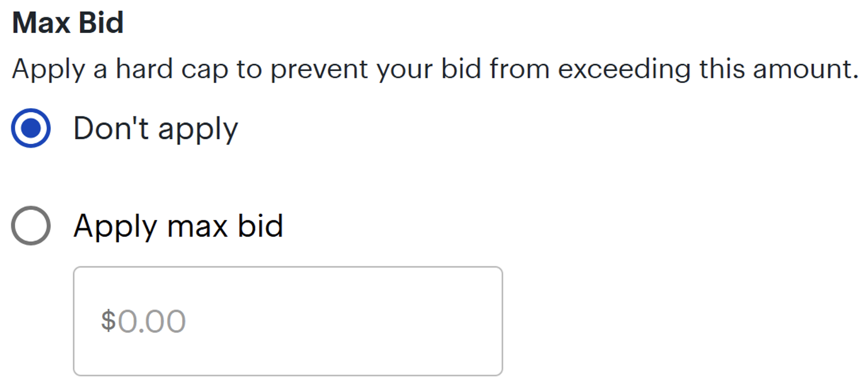Click the "Apply max bid" label text
Viewport: 868px width, 386px height.
178,226
